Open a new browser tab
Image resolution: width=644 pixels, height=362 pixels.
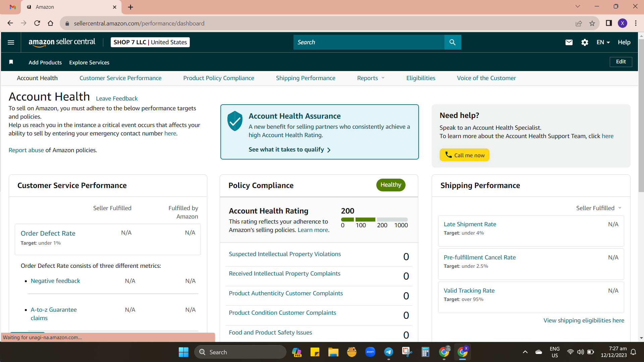tap(130, 7)
